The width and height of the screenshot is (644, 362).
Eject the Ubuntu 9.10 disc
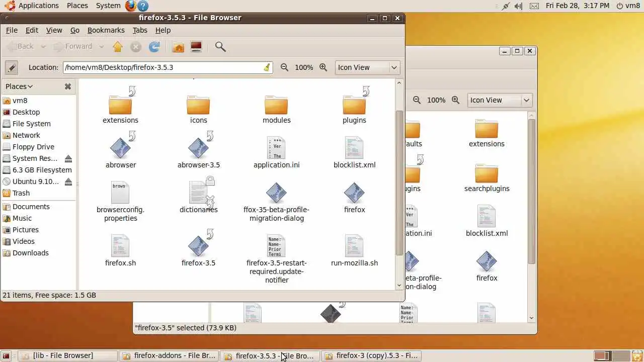tap(68, 182)
